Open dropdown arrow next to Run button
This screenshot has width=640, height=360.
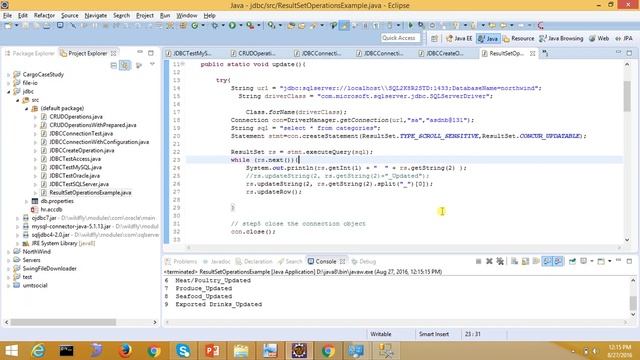240,26
